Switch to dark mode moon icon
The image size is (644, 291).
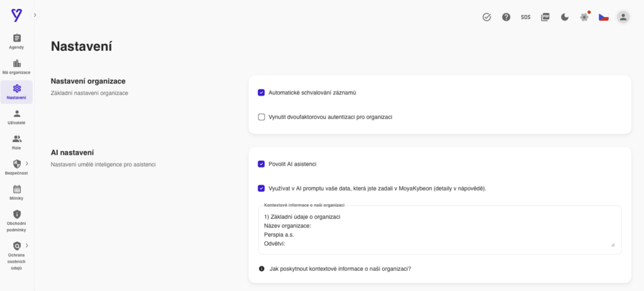click(565, 17)
